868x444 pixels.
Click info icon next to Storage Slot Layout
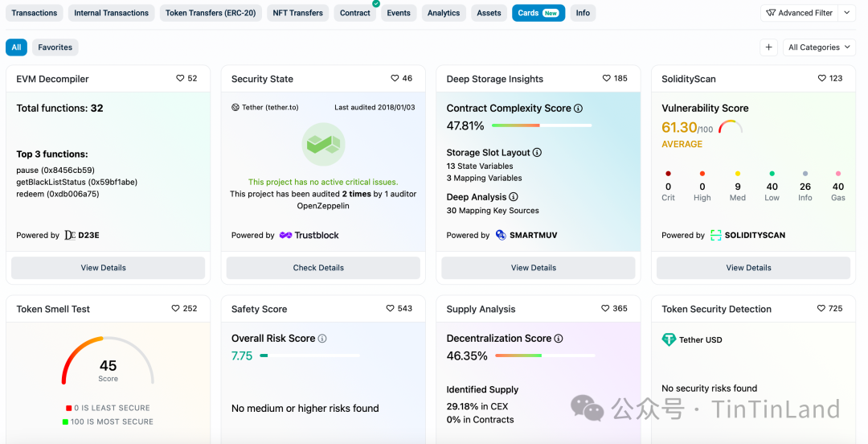click(x=537, y=153)
